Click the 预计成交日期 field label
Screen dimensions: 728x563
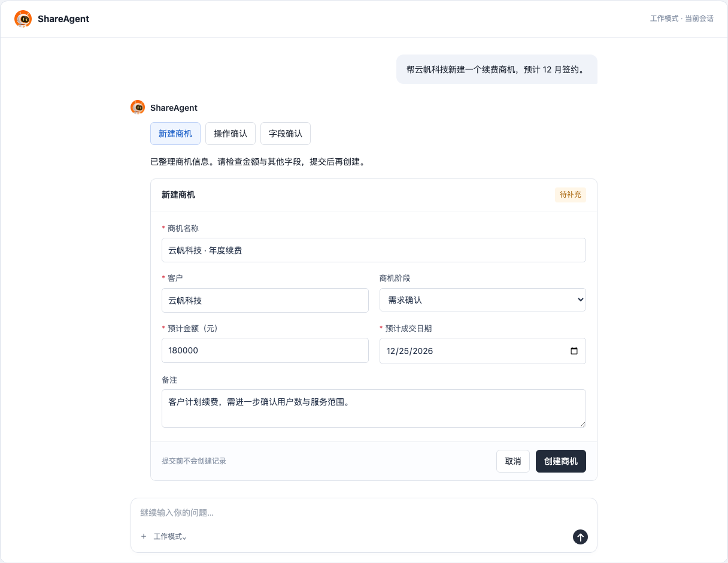point(409,328)
